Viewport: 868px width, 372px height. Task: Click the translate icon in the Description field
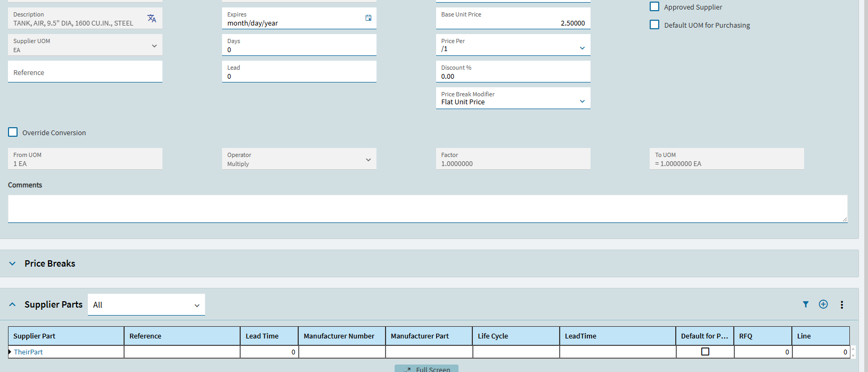pyautogui.click(x=152, y=19)
